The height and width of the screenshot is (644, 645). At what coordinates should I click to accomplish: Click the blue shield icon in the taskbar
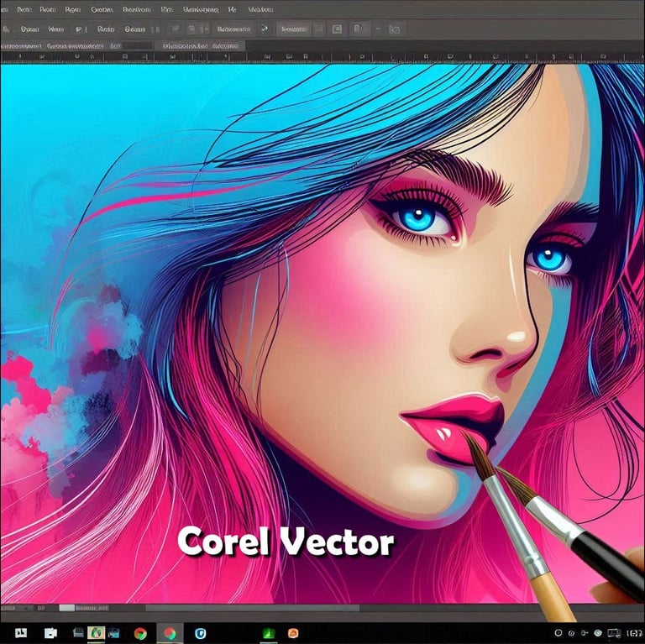[x=201, y=633]
